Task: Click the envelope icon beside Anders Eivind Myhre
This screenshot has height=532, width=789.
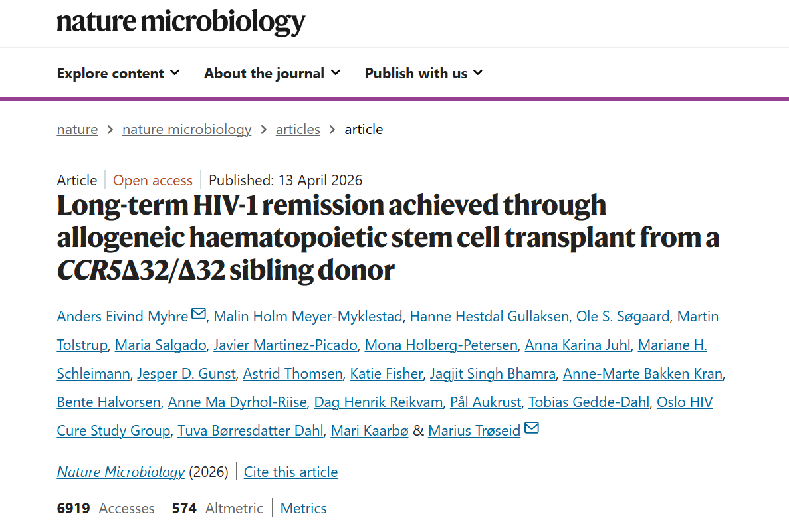Action: click(199, 314)
